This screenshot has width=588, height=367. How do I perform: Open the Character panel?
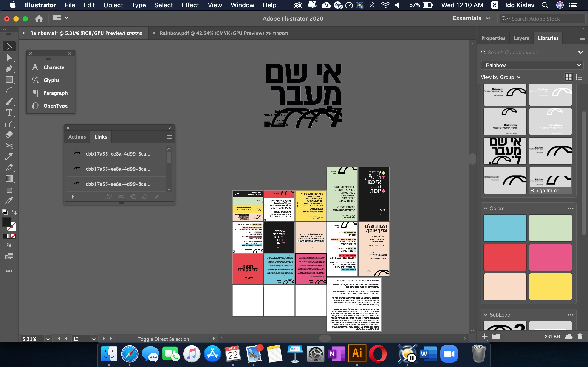coord(55,67)
